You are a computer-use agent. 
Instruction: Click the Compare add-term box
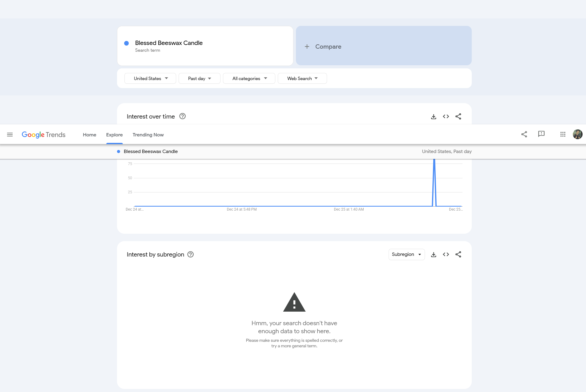pos(384,46)
